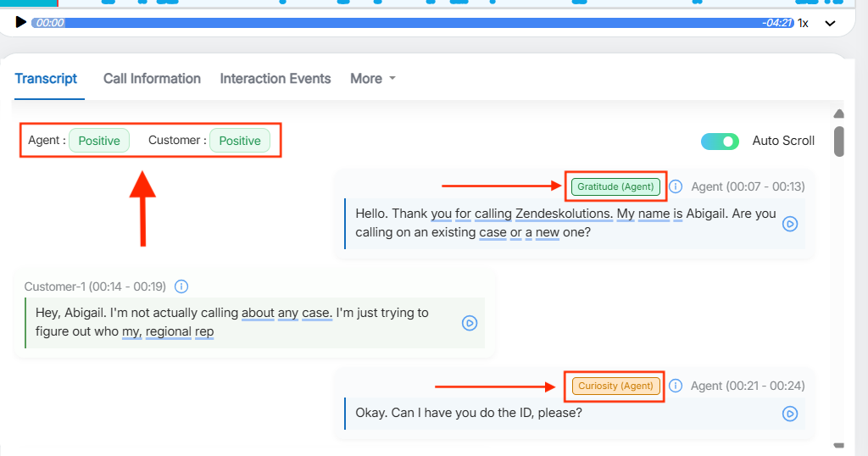Play Abigail's greeting message audio

[790, 224]
